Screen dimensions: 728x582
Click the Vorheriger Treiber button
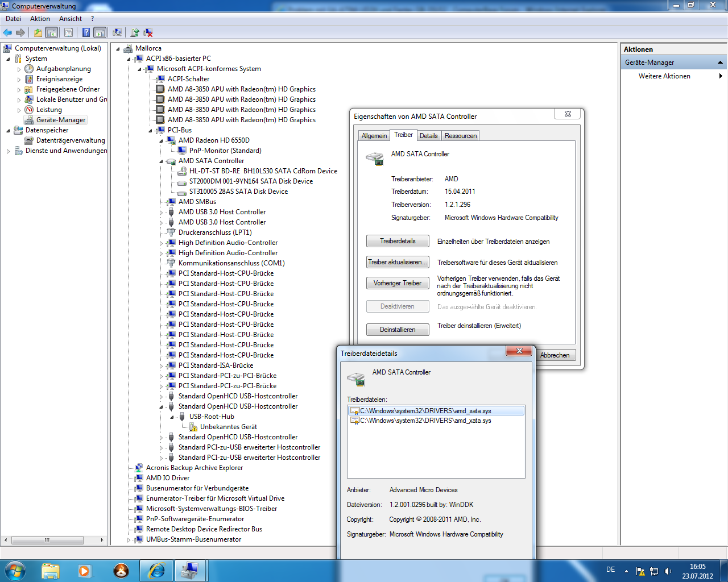coord(398,283)
